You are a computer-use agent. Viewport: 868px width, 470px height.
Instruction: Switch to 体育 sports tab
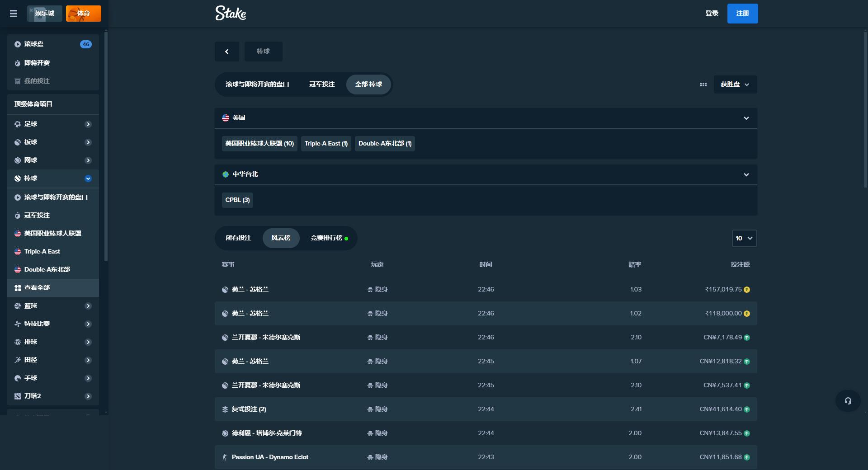click(84, 14)
